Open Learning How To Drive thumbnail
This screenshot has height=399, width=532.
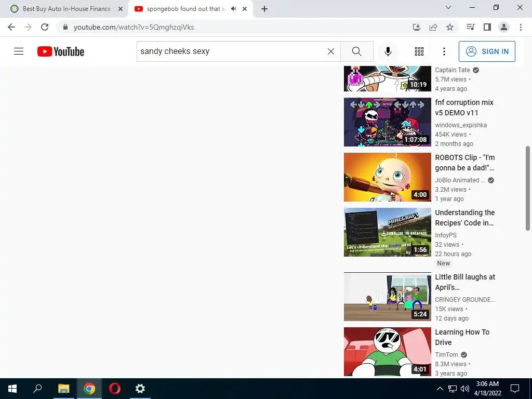[x=388, y=352]
